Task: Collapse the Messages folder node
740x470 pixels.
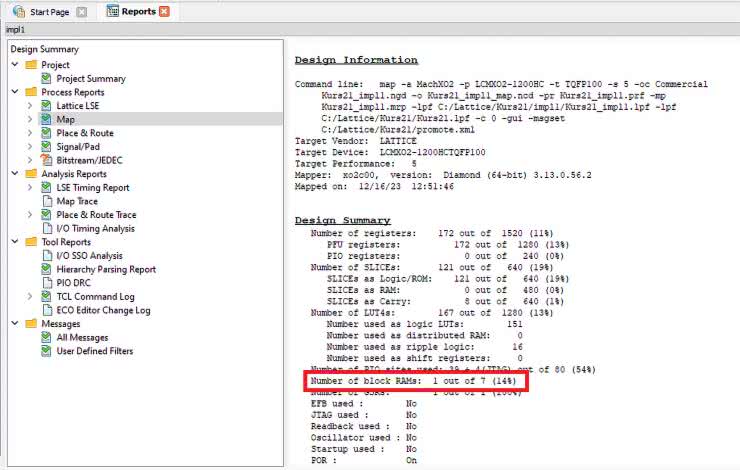Action: [x=16, y=324]
